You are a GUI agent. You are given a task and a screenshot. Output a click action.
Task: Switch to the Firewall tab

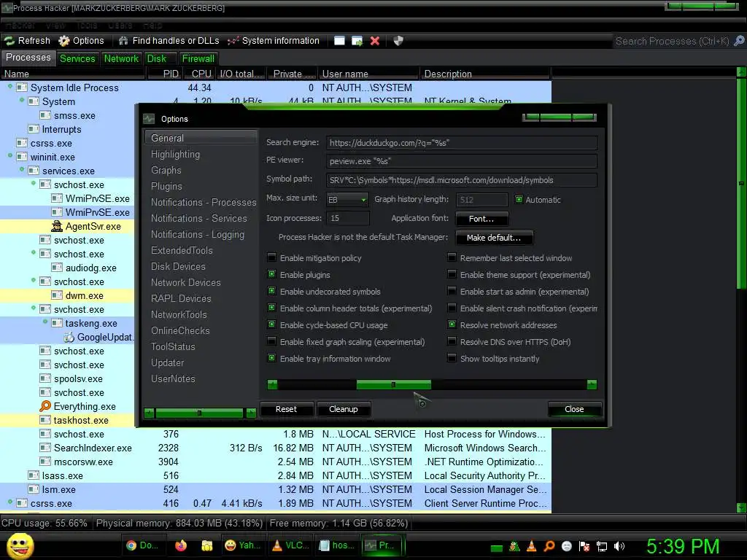click(x=198, y=58)
